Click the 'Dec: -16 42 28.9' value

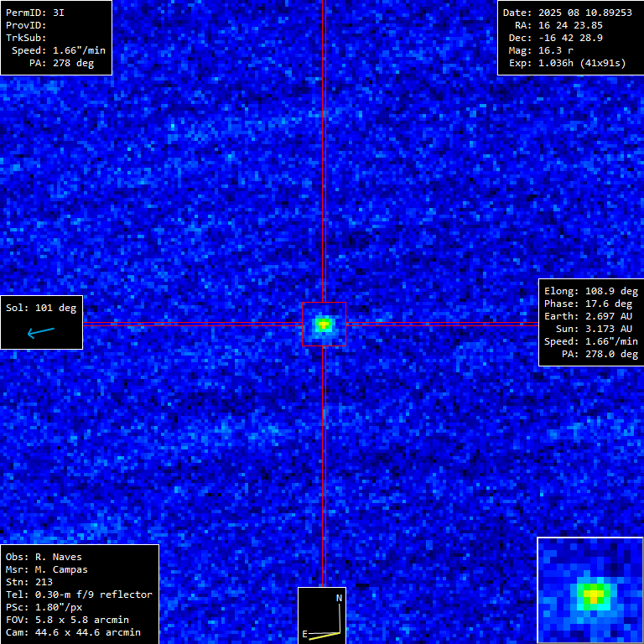pos(556,38)
